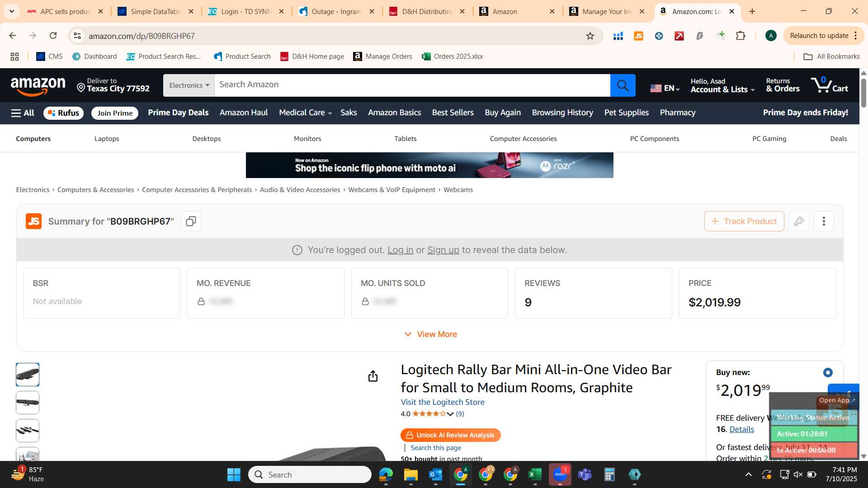Switch to the Manage Your Inventory tab
Viewport: 868px width, 488px height.
[x=607, y=11]
